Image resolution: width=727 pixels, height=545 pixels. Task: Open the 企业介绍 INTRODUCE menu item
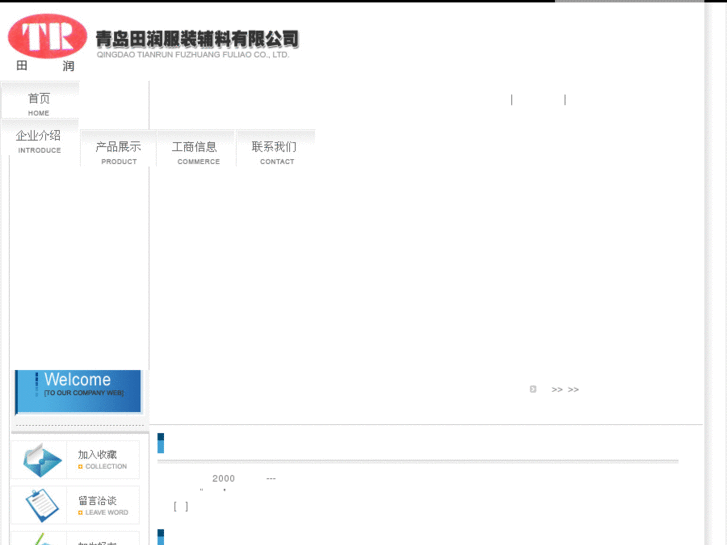[39, 138]
